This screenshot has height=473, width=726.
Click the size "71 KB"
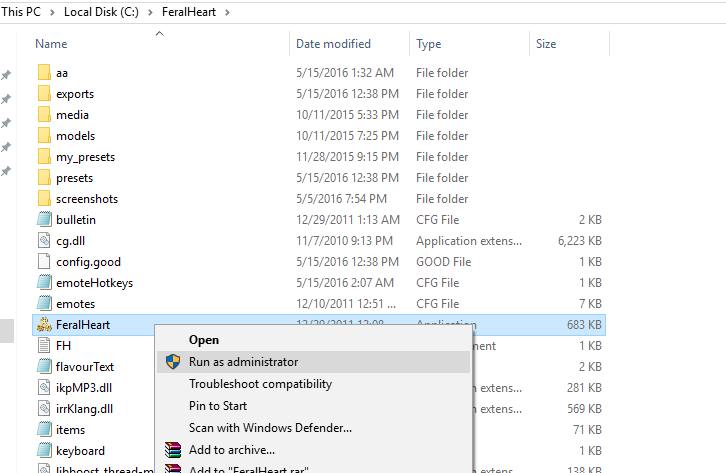588,430
